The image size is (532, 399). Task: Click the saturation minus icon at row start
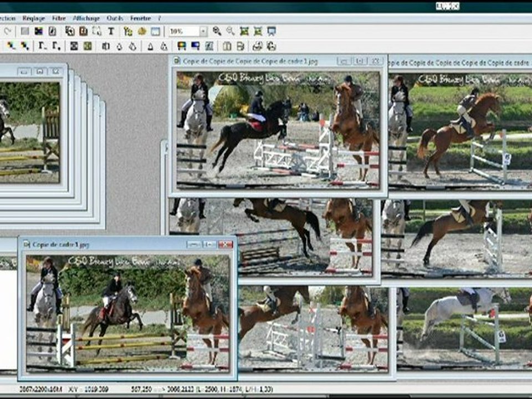coord(11,46)
